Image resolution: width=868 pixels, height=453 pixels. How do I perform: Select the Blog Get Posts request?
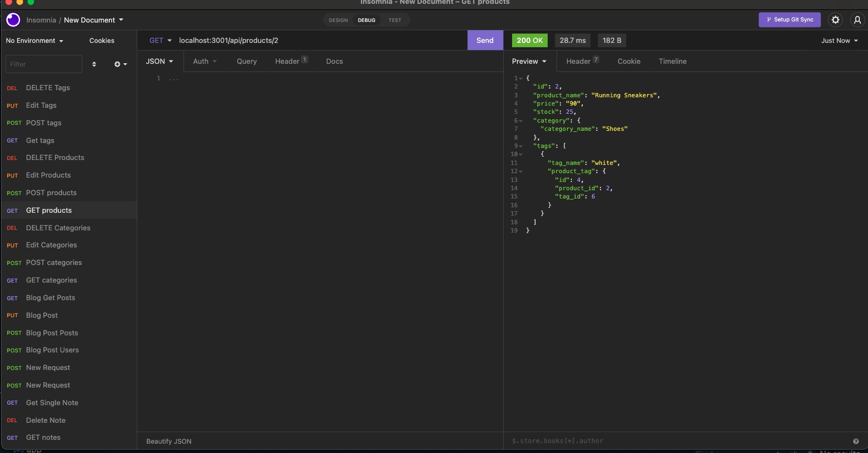69,298
